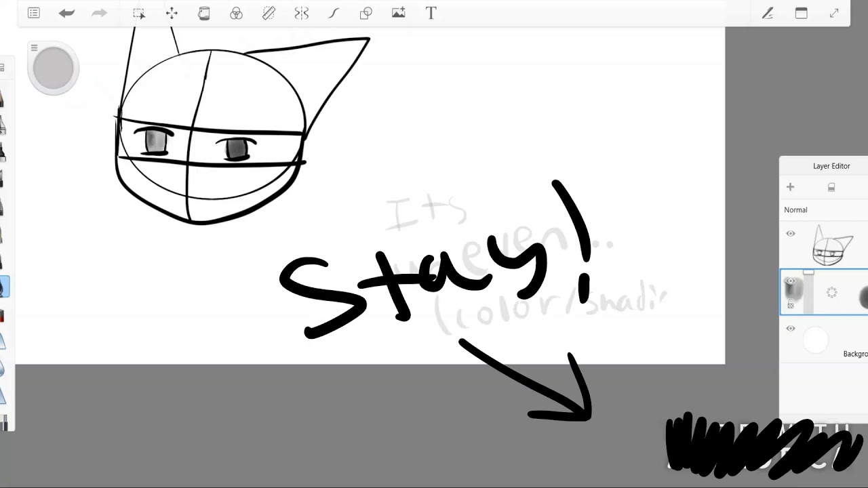Activate the Transform move tool
The width and height of the screenshot is (868, 488).
coord(172,13)
